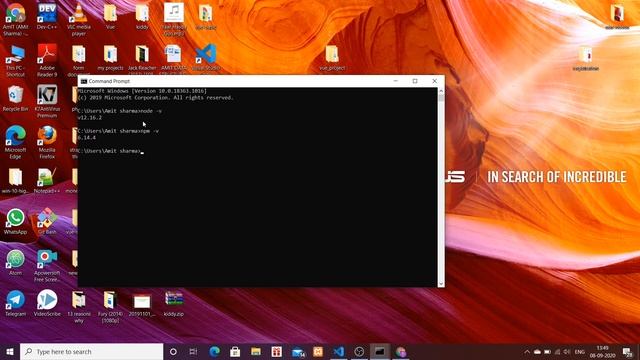
Task: Open Microsoft Store from the taskbar
Action: tap(235, 351)
